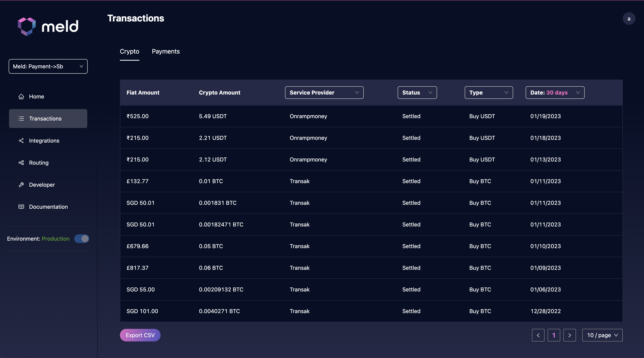The width and height of the screenshot is (644, 358).
Task: Switch to the Payments tab
Action: [x=166, y=52]
